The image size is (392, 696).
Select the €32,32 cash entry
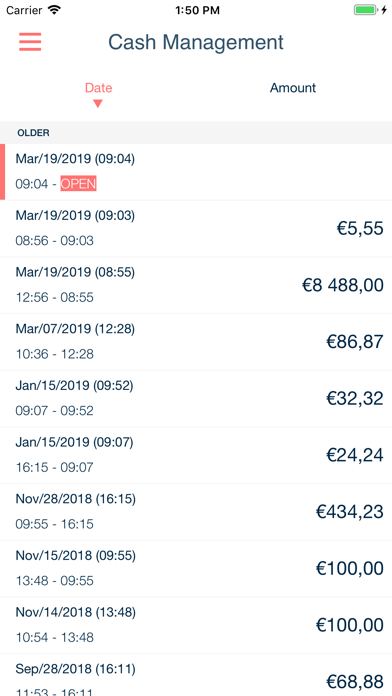196,399
